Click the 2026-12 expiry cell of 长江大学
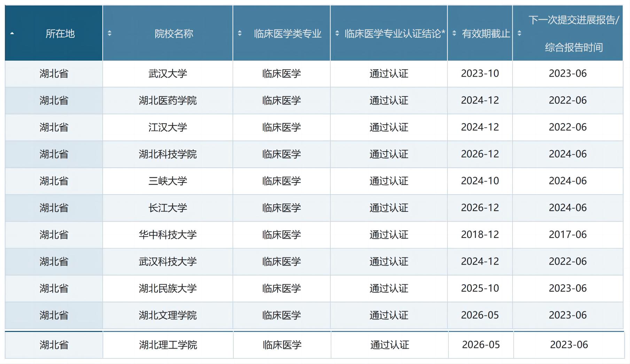The height and width of the screenshot is (364, 630). pyautogui.click(x=480, y=208)
